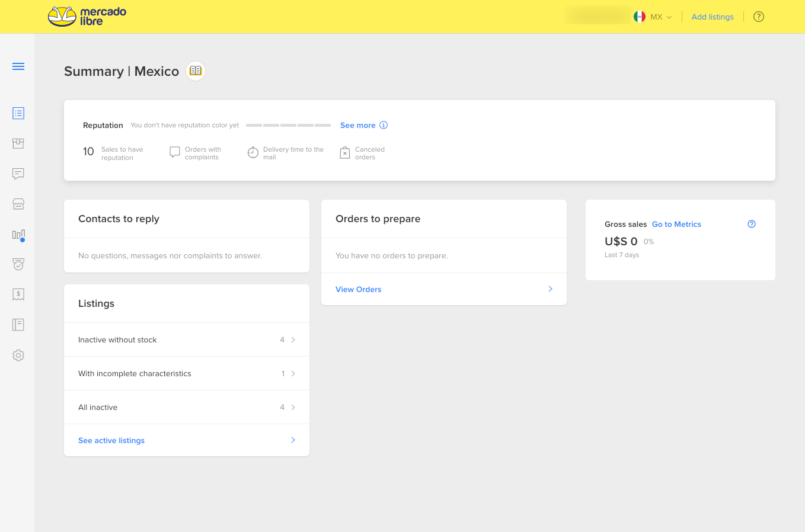Click the See active listings chevron

293,440
